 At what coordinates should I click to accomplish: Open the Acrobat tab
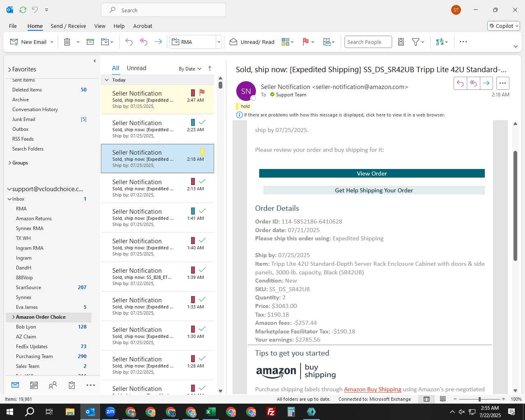pyautogui.click(x=143, y=26)
